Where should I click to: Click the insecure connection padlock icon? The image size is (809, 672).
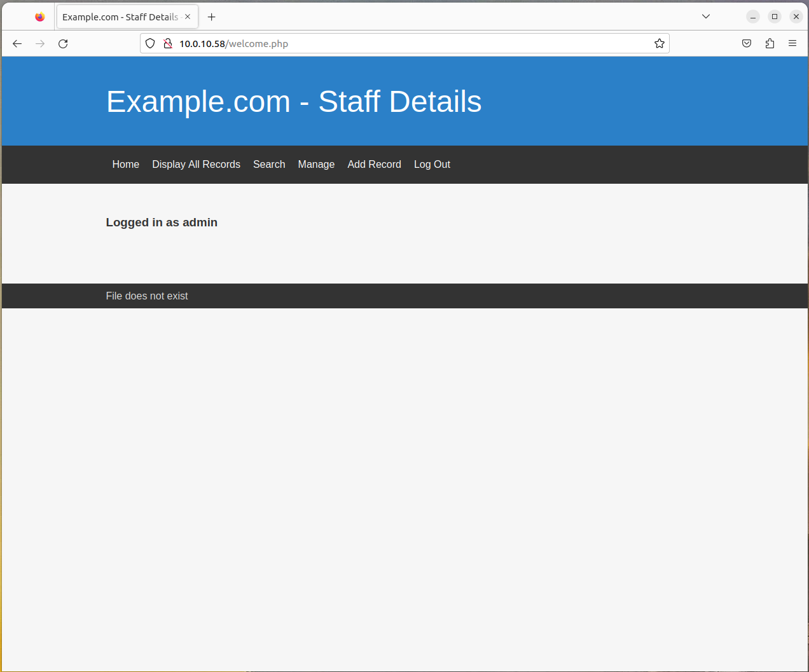coord(168,44)
